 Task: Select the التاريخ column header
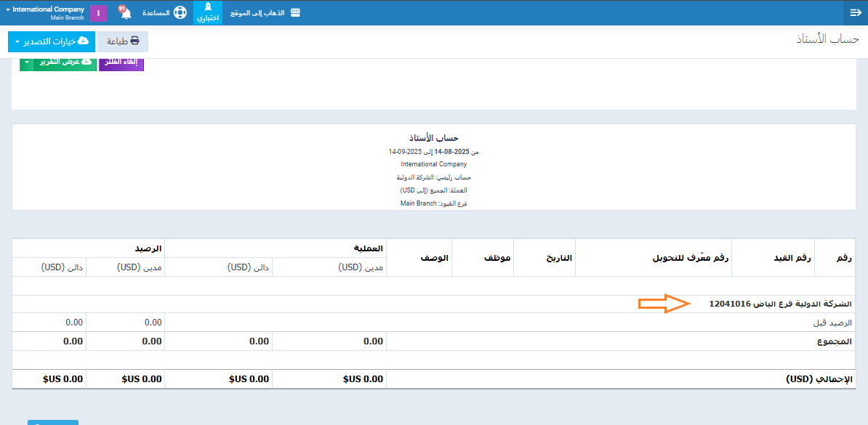[559, 258]
